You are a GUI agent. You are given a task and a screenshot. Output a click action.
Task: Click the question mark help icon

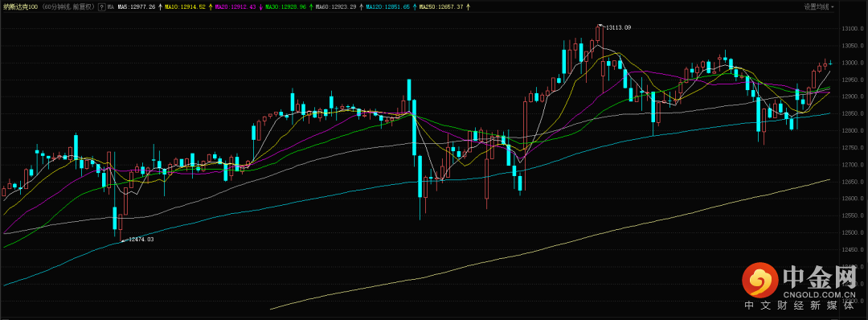pyautogui.click(x=102, y=7)
